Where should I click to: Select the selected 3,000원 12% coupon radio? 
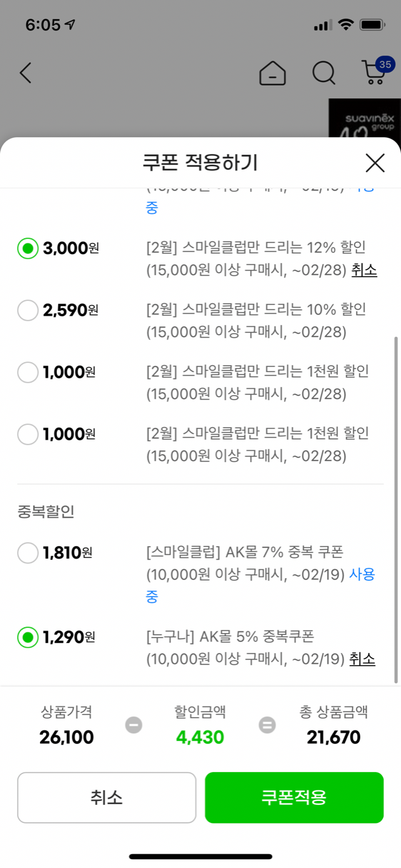click(x=28, y=249)
